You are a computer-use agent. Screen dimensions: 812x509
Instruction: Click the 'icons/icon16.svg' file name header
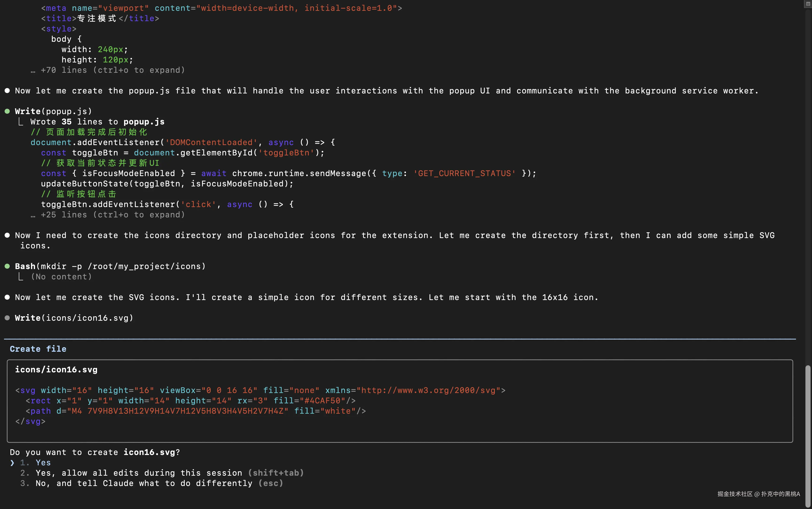(56, 370)
